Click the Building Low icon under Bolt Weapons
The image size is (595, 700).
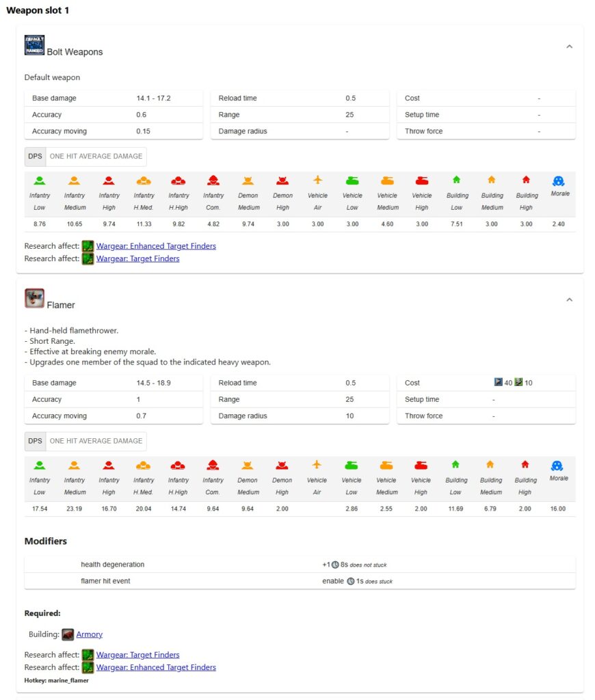coord(456,180)
